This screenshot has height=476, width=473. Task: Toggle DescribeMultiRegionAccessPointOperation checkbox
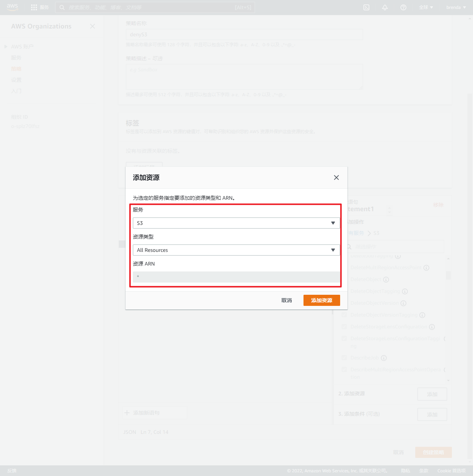point(344,369)
